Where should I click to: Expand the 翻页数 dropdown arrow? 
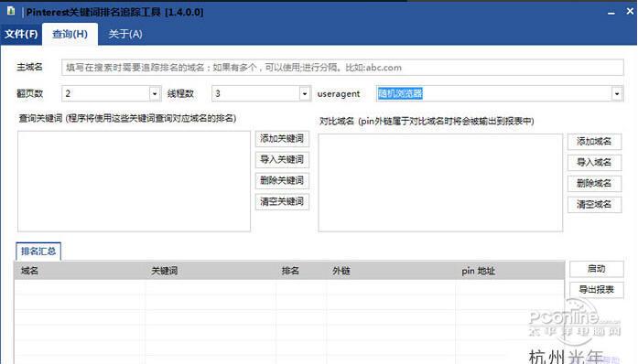pyautogui.click(x=155, y=94)
